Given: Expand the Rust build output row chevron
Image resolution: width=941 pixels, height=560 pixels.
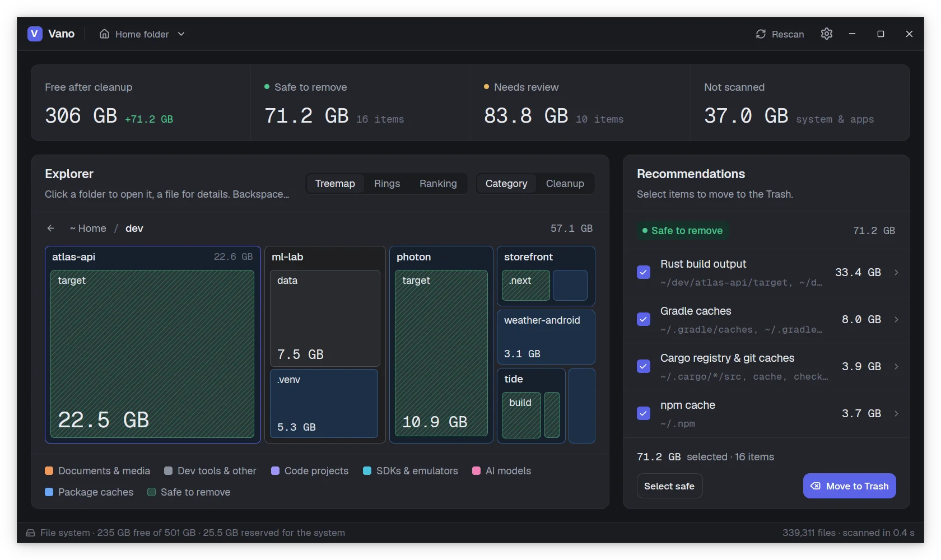Looking at the screenshot, I should click(x=896, y=272).
